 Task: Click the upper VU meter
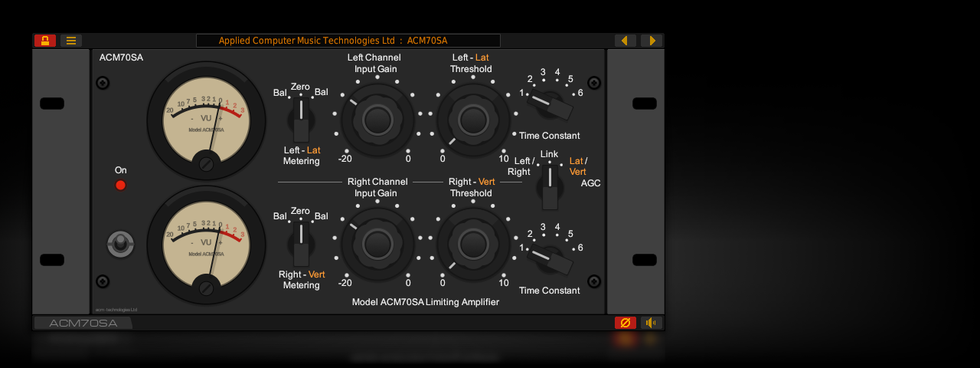pos(206,120)
